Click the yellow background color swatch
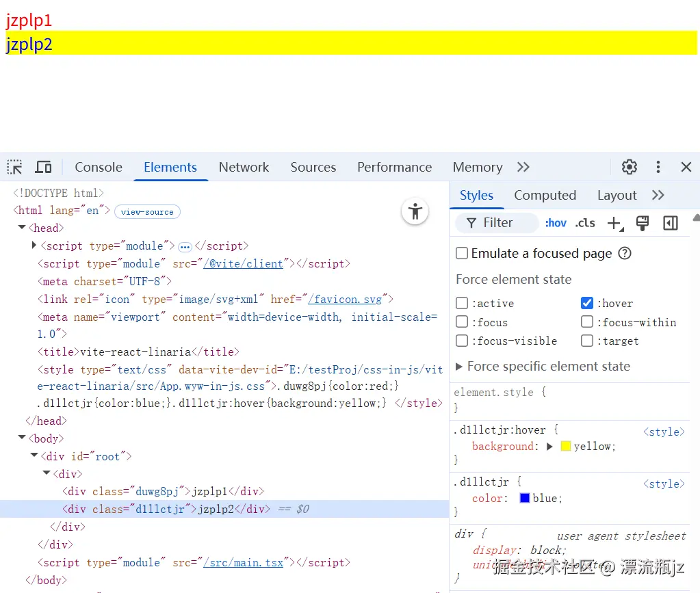This screenshot has height=593, width=700. 565,446
